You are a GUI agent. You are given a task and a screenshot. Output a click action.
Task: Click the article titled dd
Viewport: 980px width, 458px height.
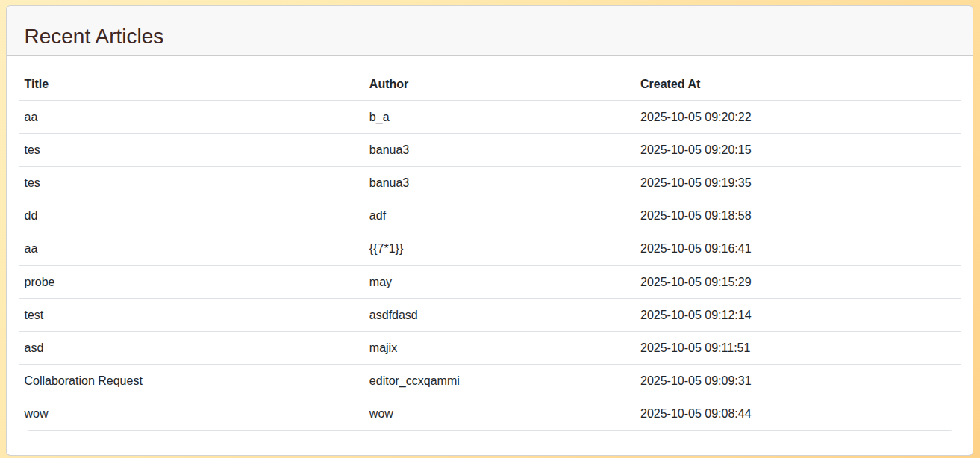(31, 216)
